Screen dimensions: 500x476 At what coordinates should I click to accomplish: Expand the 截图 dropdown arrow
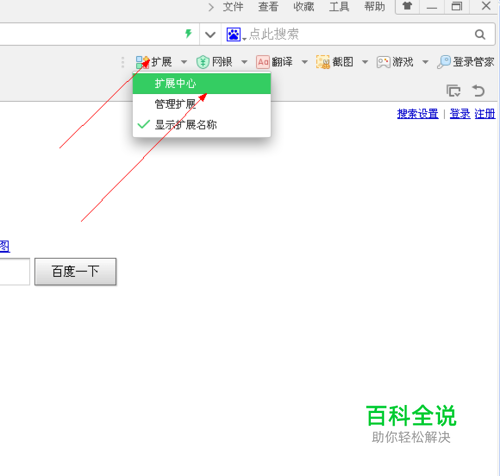pyautogui.click(x=365, y=62)
